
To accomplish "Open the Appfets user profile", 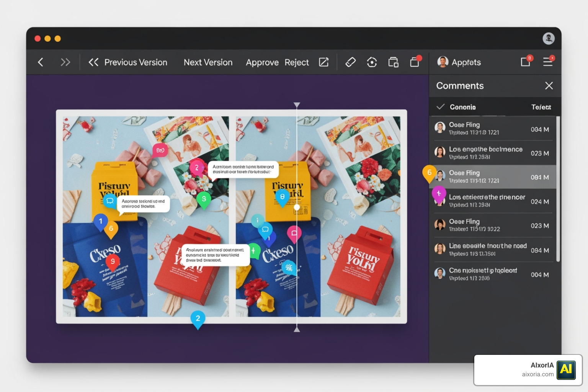I will 459,62.
